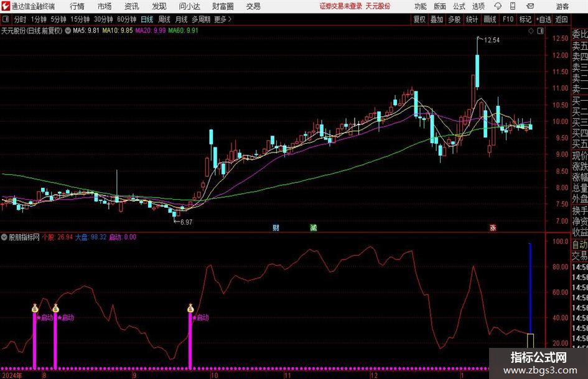The height and width of the screenshot is (379, 588).
Task: Click the 返回 back button
Action: [561, 19]
